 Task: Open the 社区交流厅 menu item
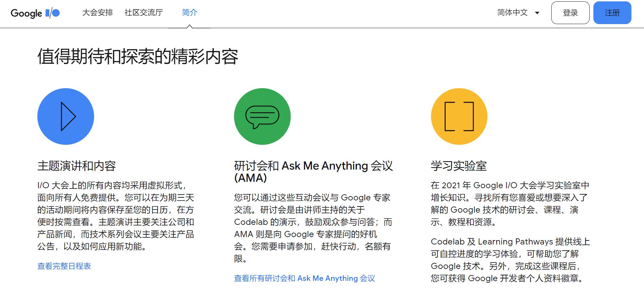[x=144, y=13]
